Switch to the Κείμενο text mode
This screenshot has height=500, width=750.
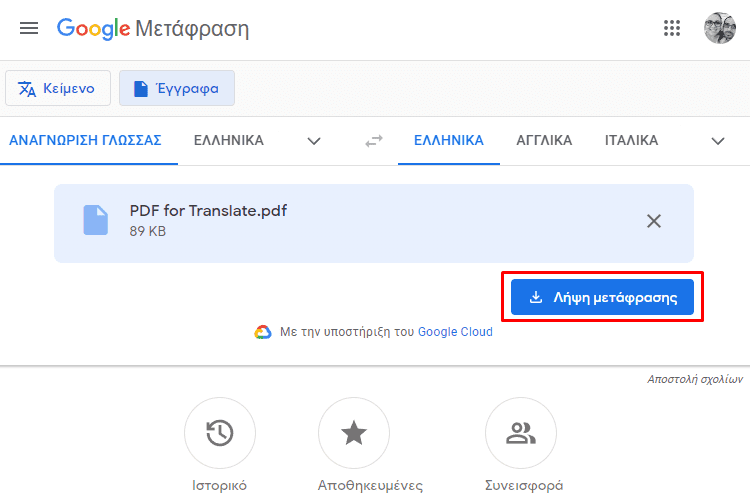point(58,88)
